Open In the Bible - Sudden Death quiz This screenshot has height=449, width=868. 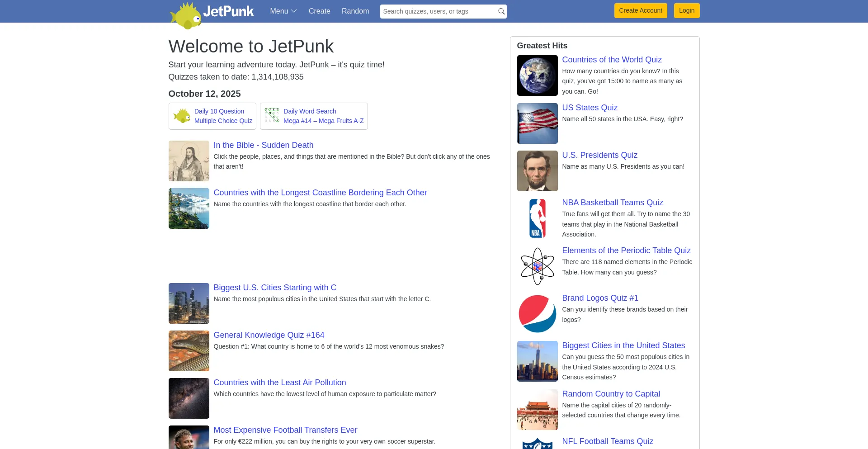tap(263, 145)
